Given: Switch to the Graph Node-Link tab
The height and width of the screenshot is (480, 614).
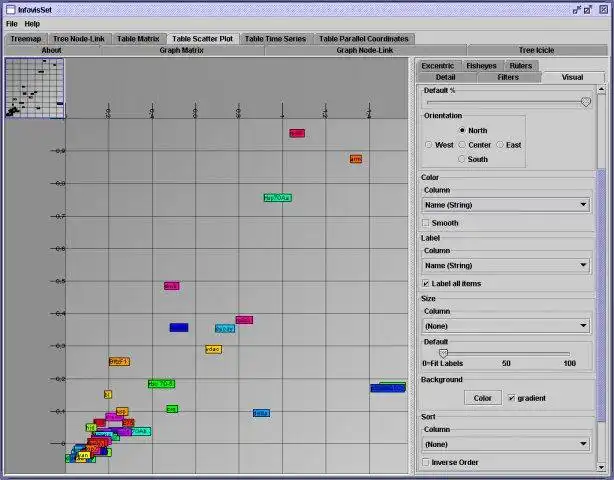Looking at the screenshot, I should [365, 50].
